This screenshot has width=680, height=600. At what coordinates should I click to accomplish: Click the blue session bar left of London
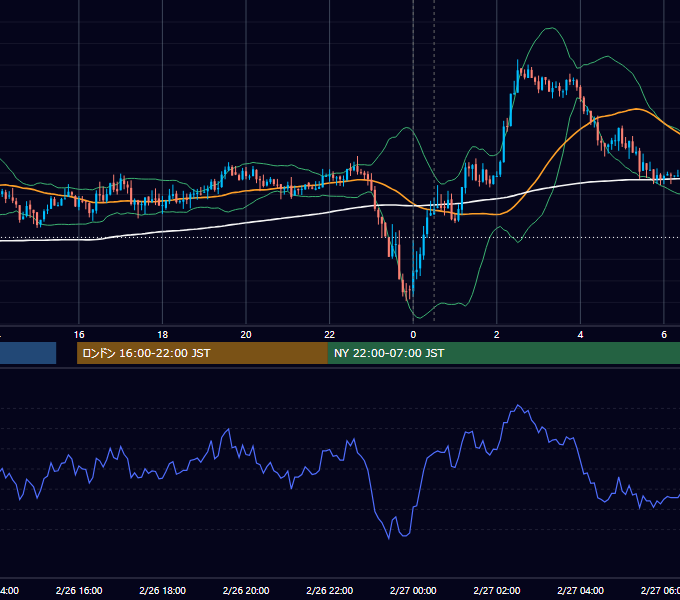(x=28, y=353)
